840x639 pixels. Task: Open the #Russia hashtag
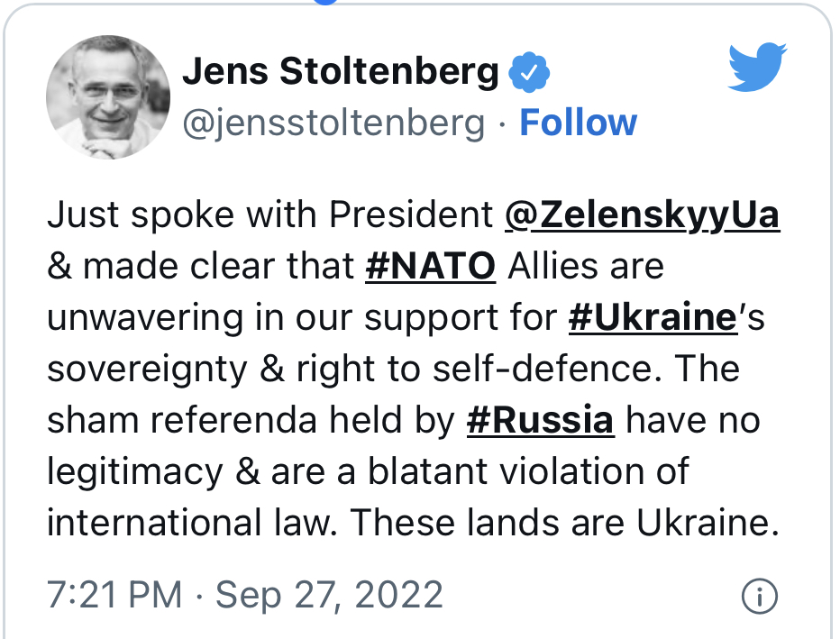pyautogui.click(x=540, y=420)
